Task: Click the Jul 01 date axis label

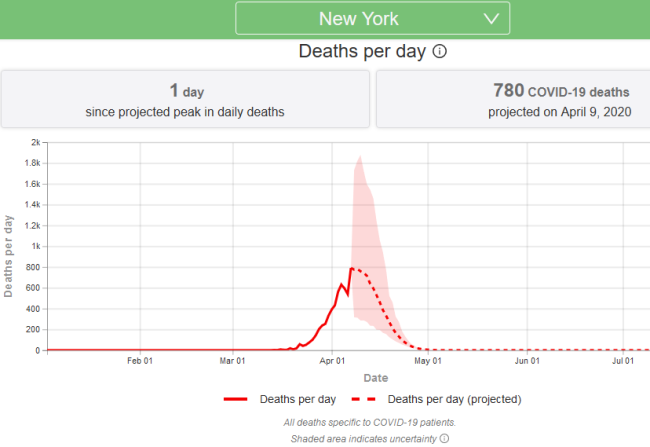Action: click(623, 361)
